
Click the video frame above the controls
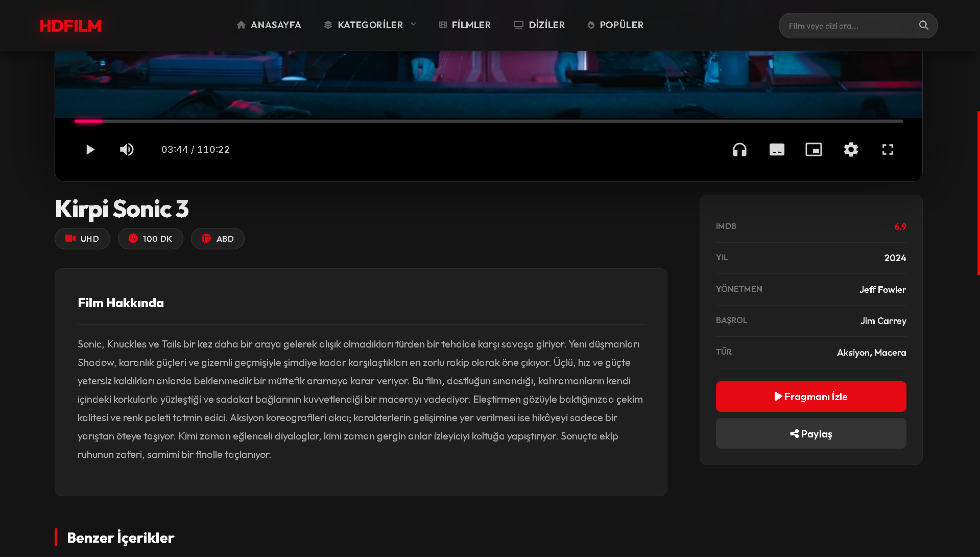[489, 84]
